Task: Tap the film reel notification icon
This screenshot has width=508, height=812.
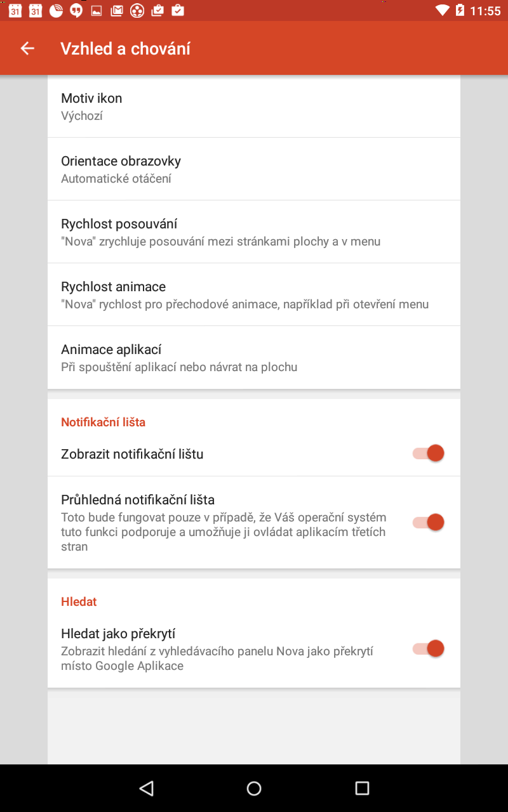Action: point(137,10)
